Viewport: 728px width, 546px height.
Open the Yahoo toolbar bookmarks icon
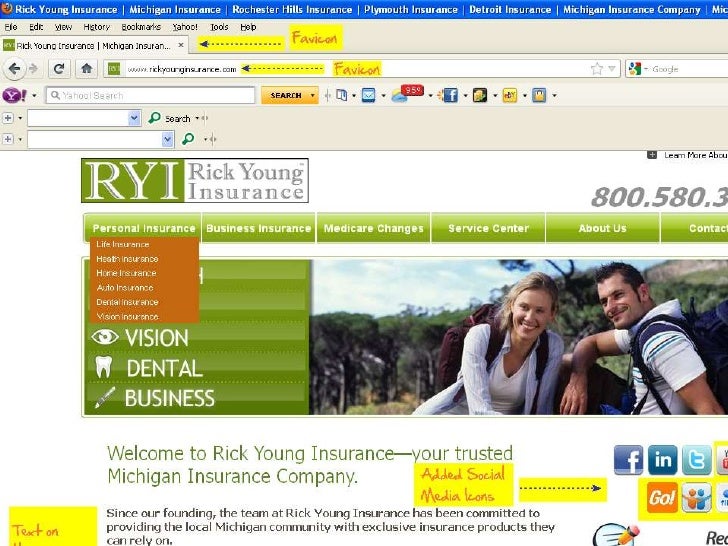click(341, 96)
